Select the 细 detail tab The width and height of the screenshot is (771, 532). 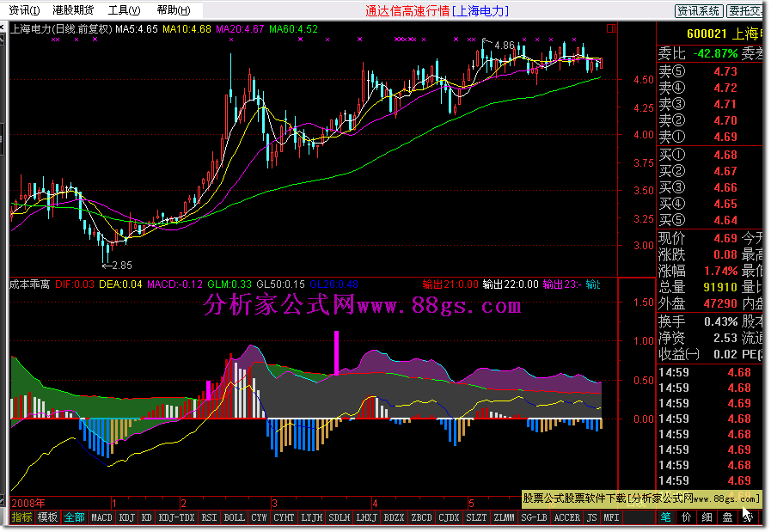tap(707, 517)
